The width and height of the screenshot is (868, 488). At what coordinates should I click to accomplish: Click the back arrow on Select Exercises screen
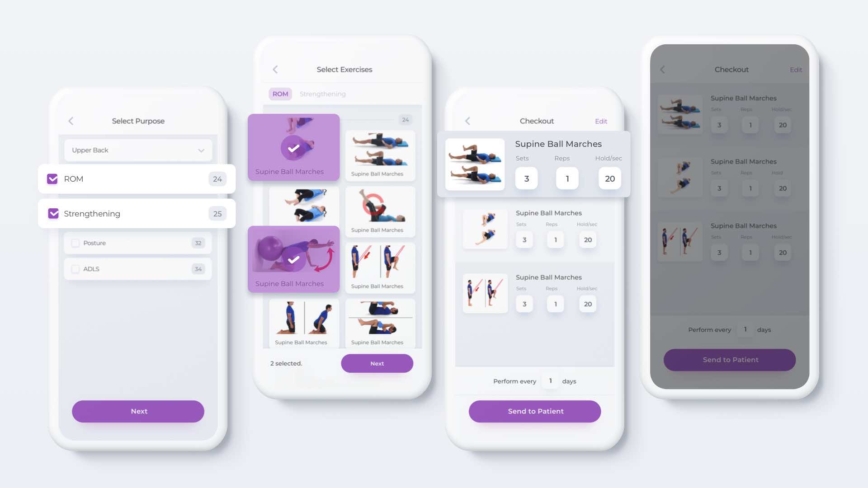click(x=275, y=69)
